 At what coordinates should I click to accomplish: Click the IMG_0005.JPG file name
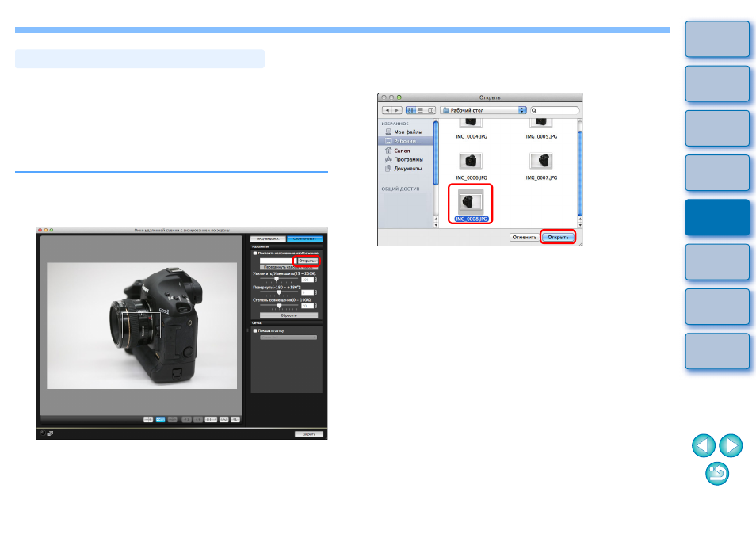541,137
